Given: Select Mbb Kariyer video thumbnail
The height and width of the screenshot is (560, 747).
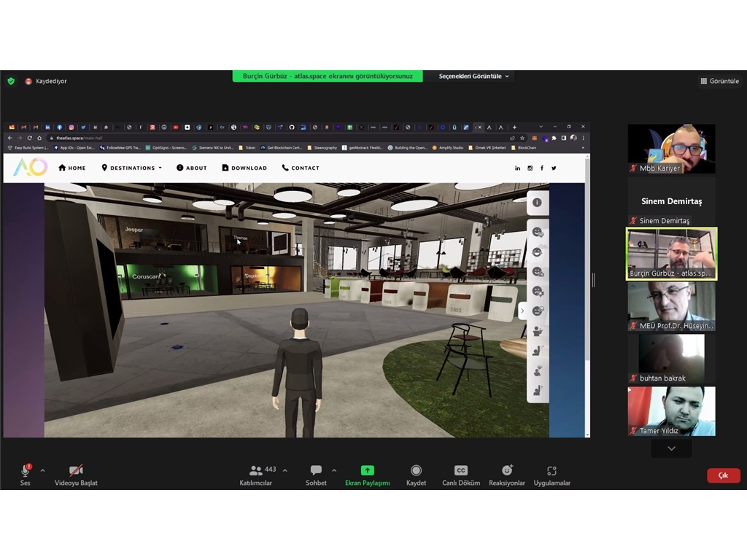Looking at the screenshot, I should tap(671, 149).
